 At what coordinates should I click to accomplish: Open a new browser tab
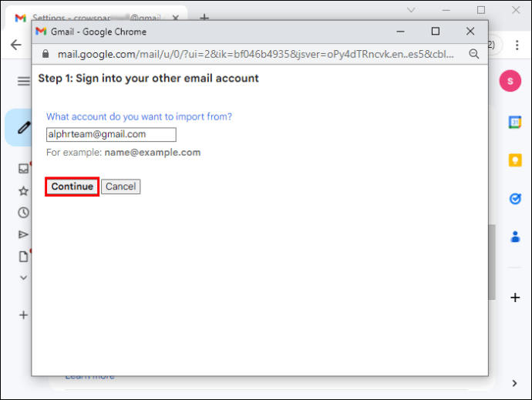pyautogui.click(x=204, y=17)
